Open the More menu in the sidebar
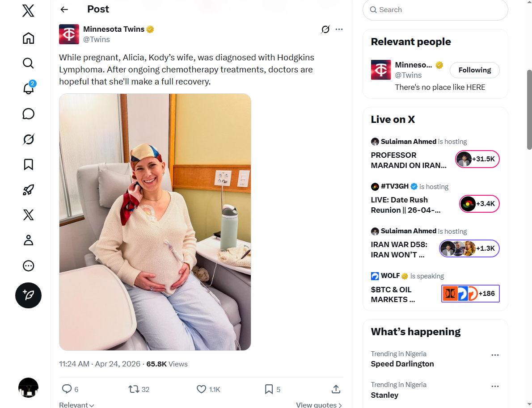Screen dimensions: 532x408 [28, 266]
